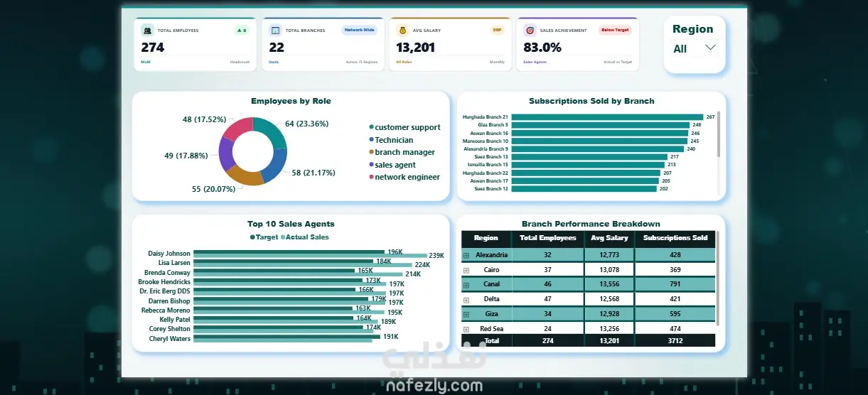Viewport: 868px width, 395px height.
Task: Sort by Subscriptions Sold column header
Action: (675, 238)
